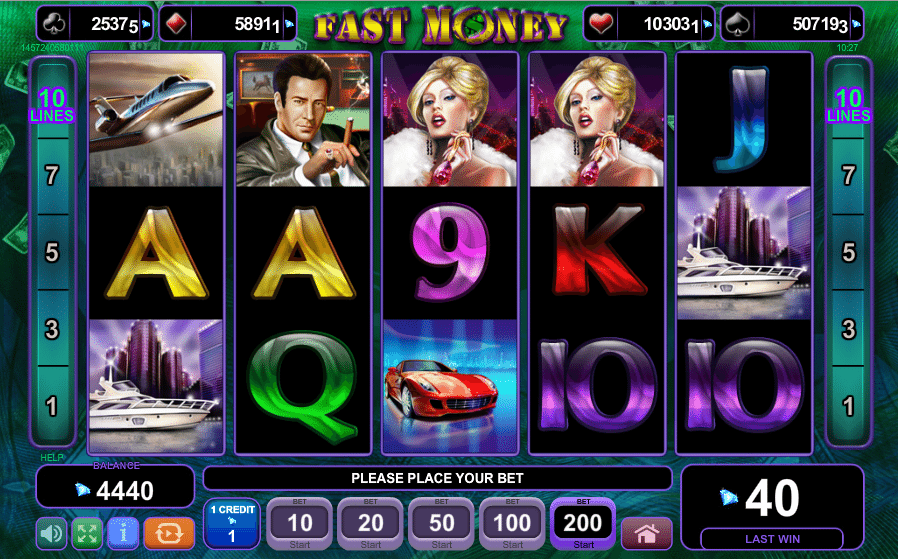Toggle fullscreen with green arrows icon

(x=87, y=533)
